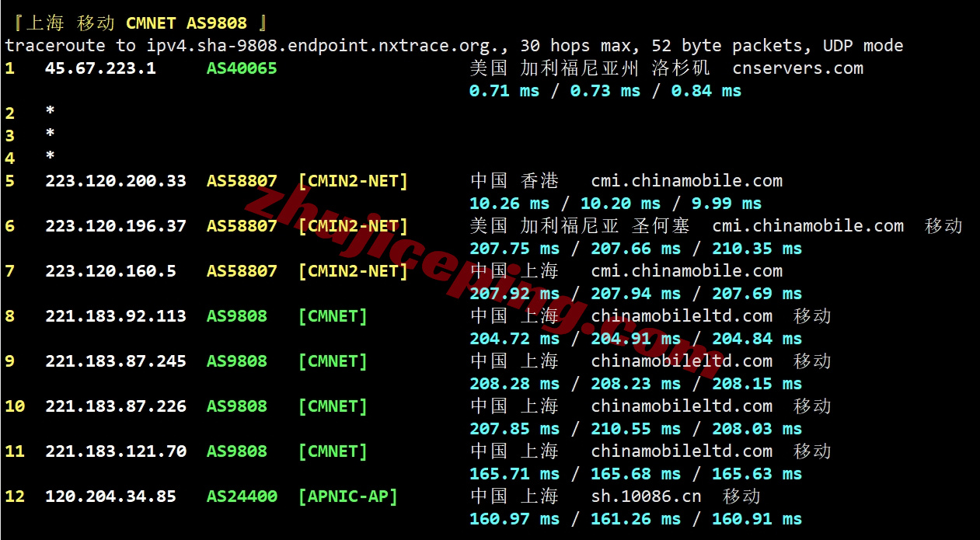
Task: Select latency 10.26 ms on hop 5
Action: coord(509,204)
